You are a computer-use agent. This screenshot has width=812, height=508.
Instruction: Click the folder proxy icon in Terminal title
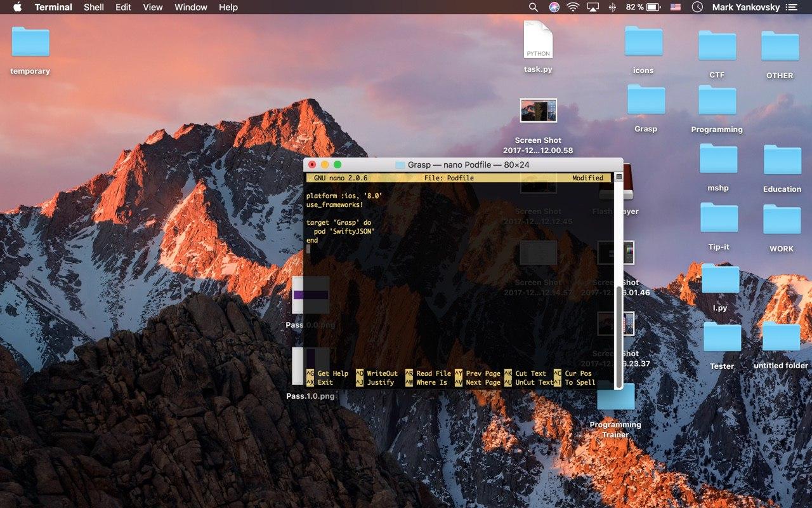click(x=400, y=165)
